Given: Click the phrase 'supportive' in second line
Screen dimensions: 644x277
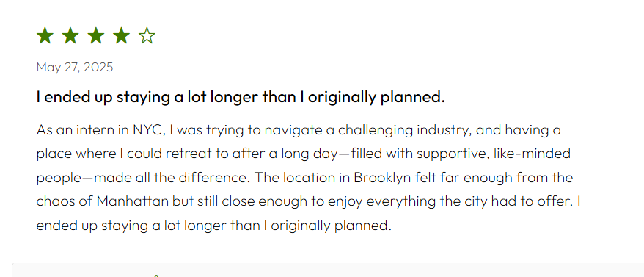Looking at the screenshot, I should (x=451, y=154).
